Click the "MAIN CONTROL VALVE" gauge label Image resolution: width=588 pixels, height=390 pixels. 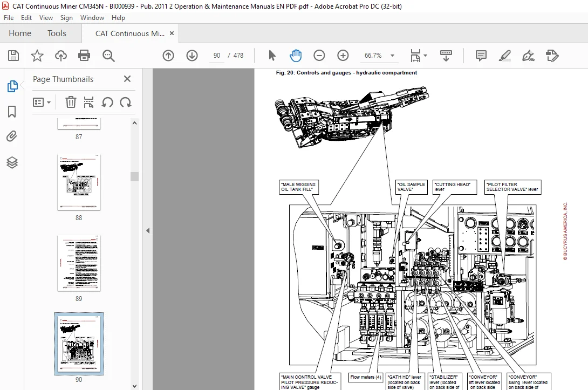click(310, 382)
